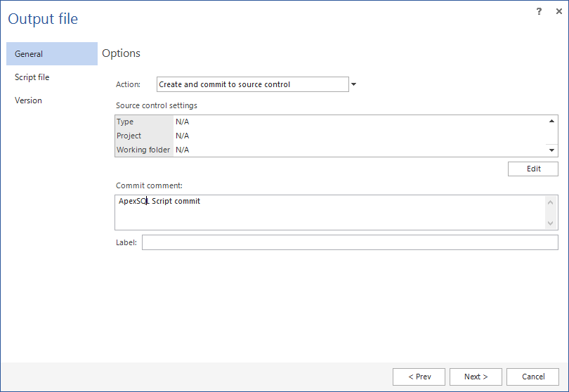
Task: Select the General tab in sidebar
Action: click(51, 54)
